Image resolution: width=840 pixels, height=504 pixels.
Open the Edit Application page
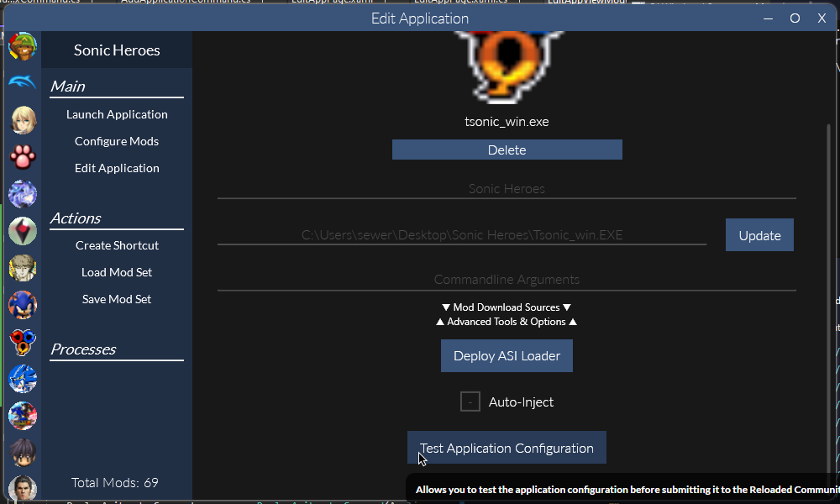[x=117, y=168]
